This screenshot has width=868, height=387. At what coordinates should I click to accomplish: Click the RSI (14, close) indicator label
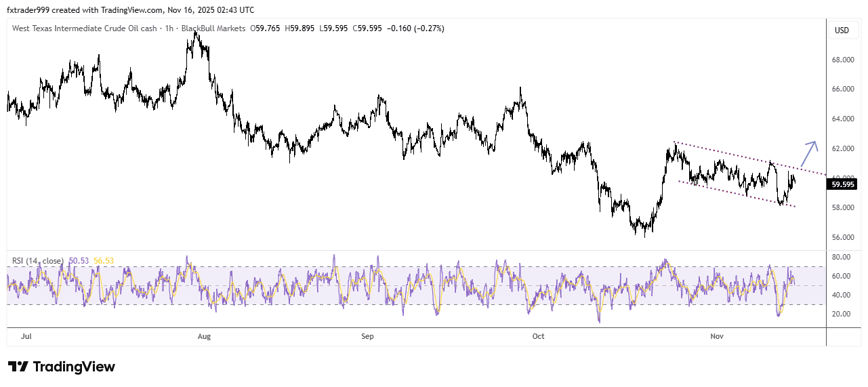pos(38,261)
